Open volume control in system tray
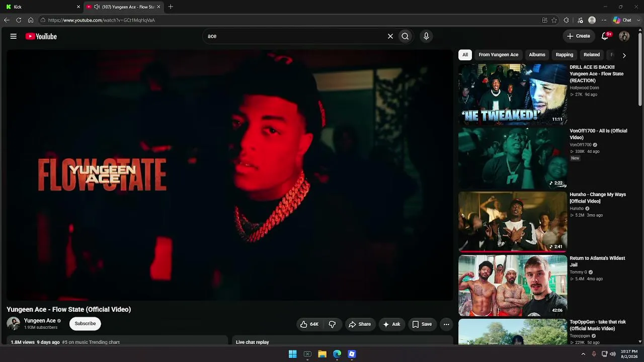 click(613, 354)
